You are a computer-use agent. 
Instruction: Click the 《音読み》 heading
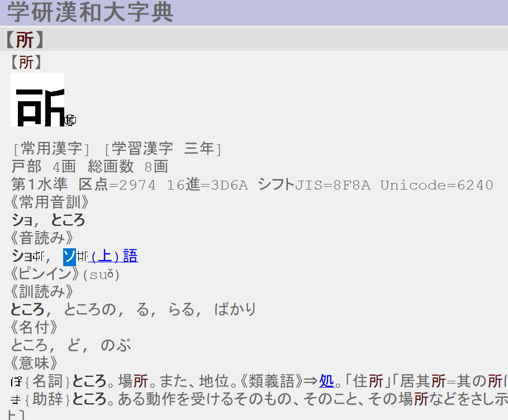point(42,238)
